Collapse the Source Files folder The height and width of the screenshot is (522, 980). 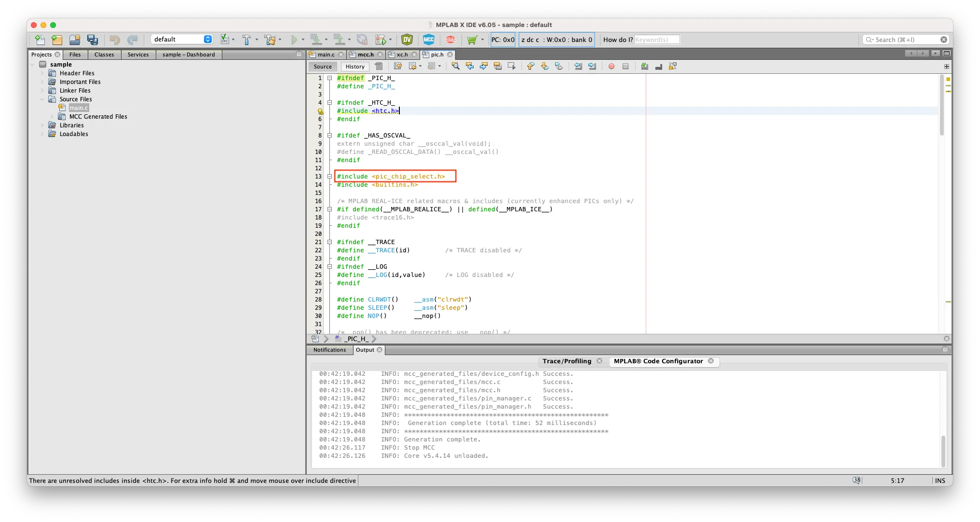pos(42,99)
